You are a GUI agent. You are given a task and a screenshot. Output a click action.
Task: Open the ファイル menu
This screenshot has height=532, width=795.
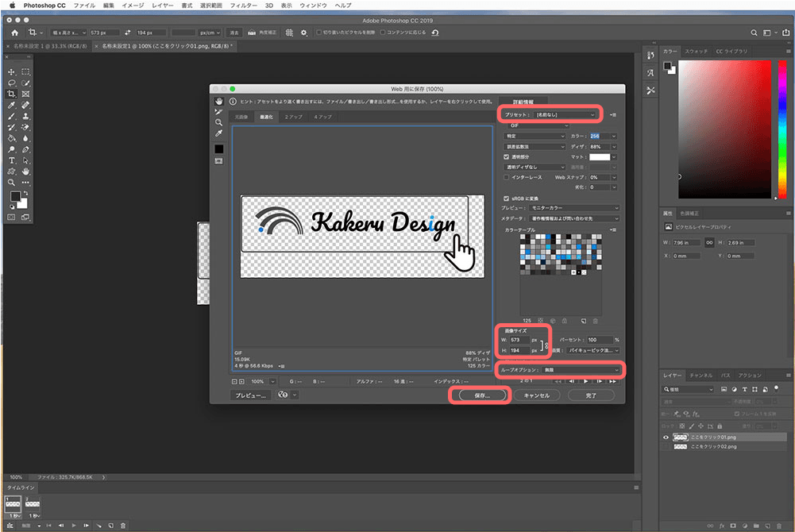(84, 6)
